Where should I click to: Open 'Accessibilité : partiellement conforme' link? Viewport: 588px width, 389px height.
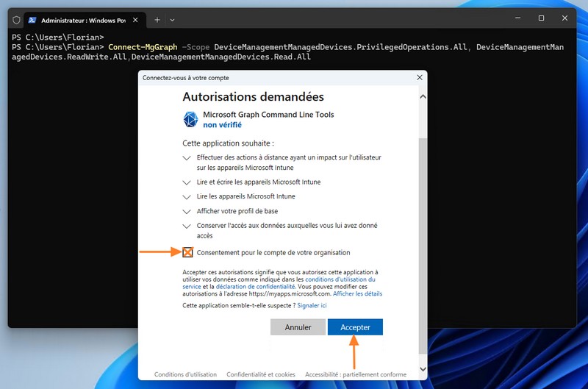tap(356, 374)
